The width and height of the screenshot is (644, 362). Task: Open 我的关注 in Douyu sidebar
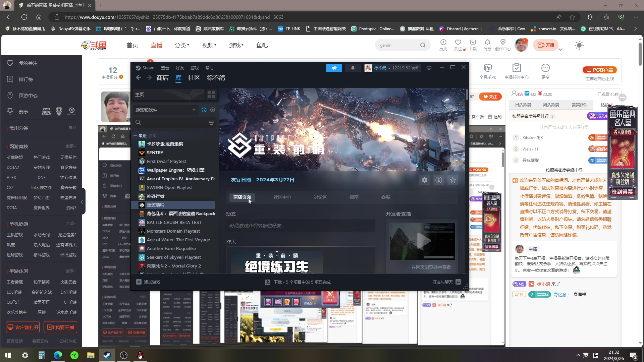click(28, 63)
